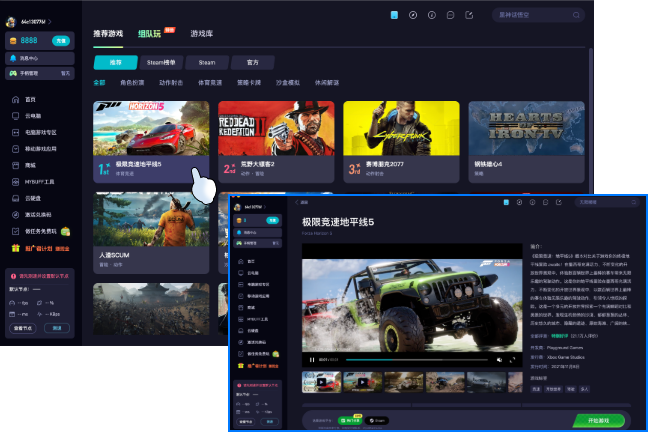Click the share/edit icon in game detail window top bar
Screen dimensions: 648x432
pyautogui.click(x=559, y=202)
